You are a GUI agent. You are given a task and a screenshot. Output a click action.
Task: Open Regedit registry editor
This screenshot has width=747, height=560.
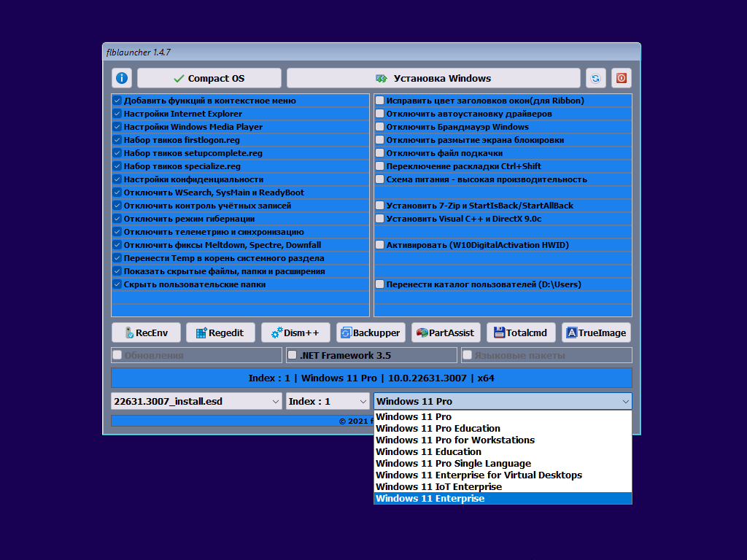[220, 332]
